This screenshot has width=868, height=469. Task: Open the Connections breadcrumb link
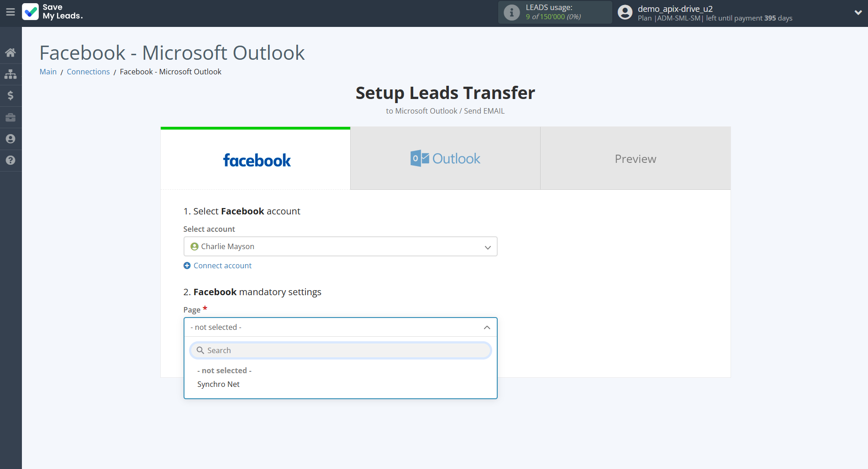(x=88, y=72)
